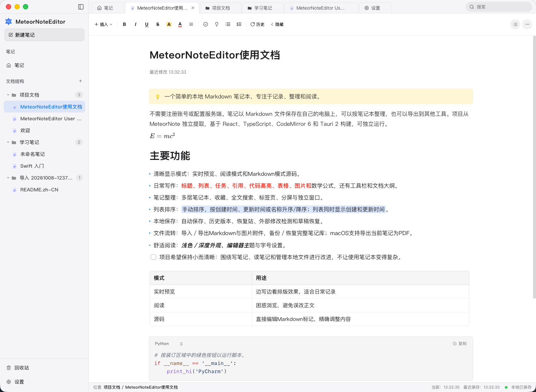Add a new notebook in 文档结构
Image resolution: width=536 pixels, height=392 pixels.
pos(80,81)
